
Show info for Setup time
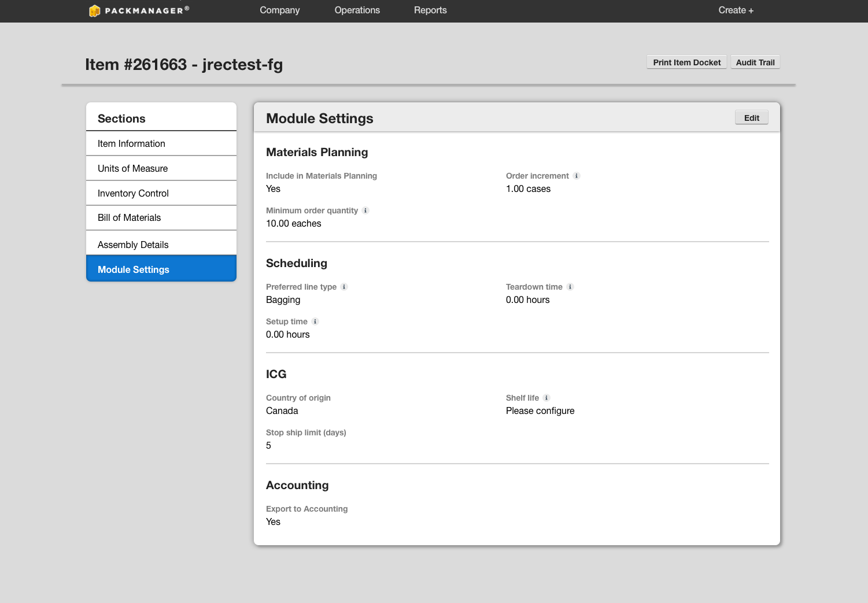tap(315, 321)
